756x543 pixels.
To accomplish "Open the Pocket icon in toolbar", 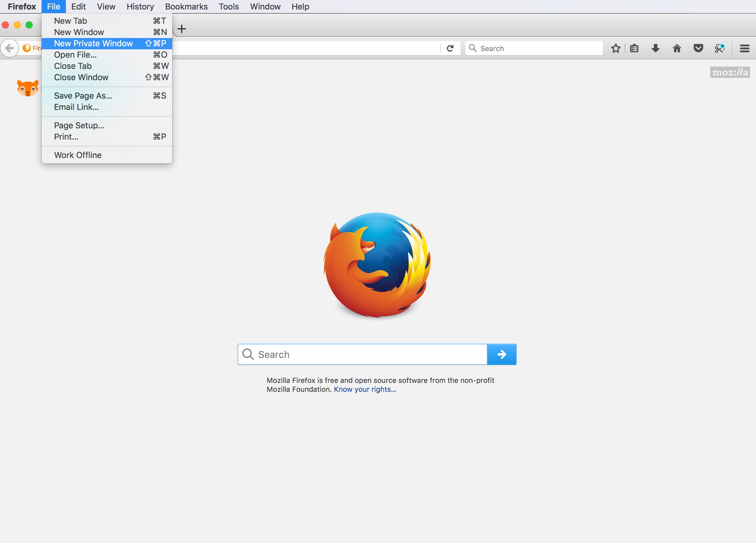I will (x=698, y=48).
